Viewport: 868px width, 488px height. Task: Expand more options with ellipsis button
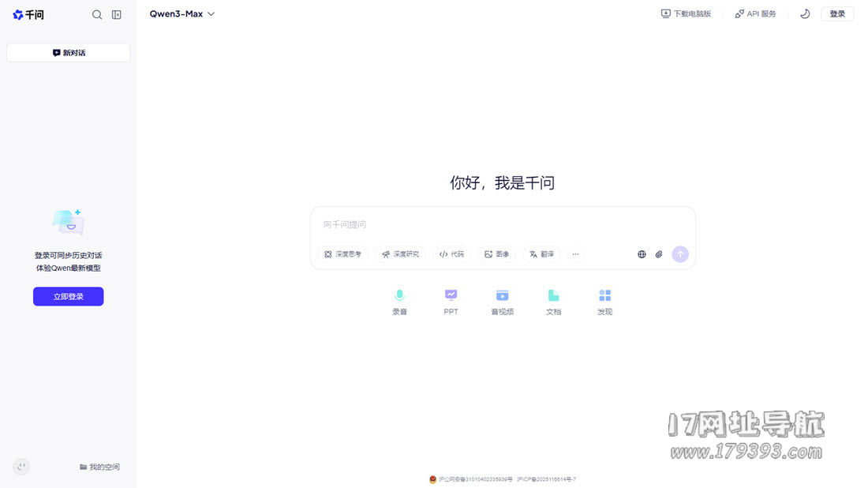click(x=575, y=254)
